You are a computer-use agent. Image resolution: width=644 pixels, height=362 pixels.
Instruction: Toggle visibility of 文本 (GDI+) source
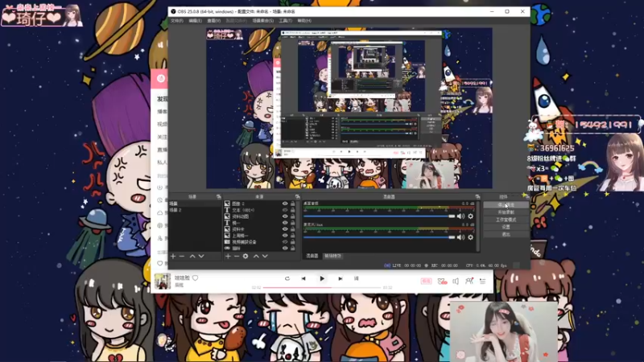pos(285,210)
